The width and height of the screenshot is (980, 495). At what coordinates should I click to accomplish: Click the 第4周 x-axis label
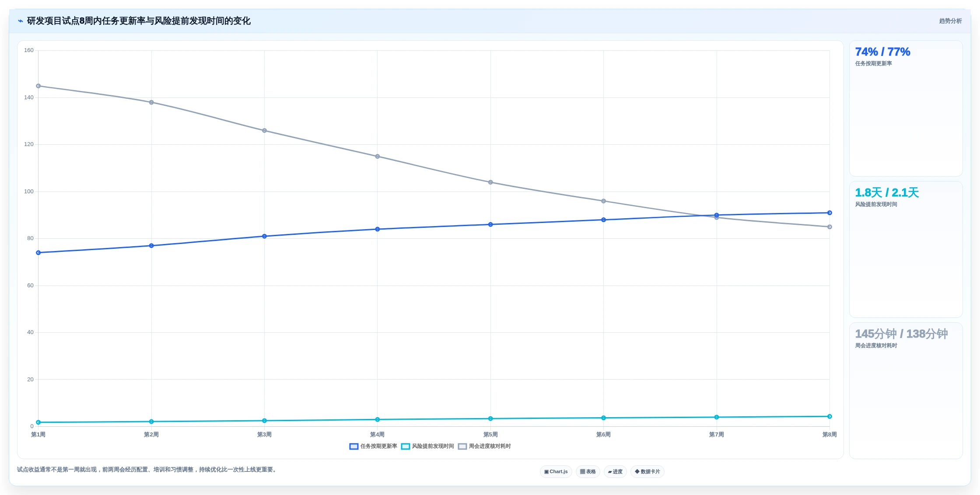tap(378, 435)
